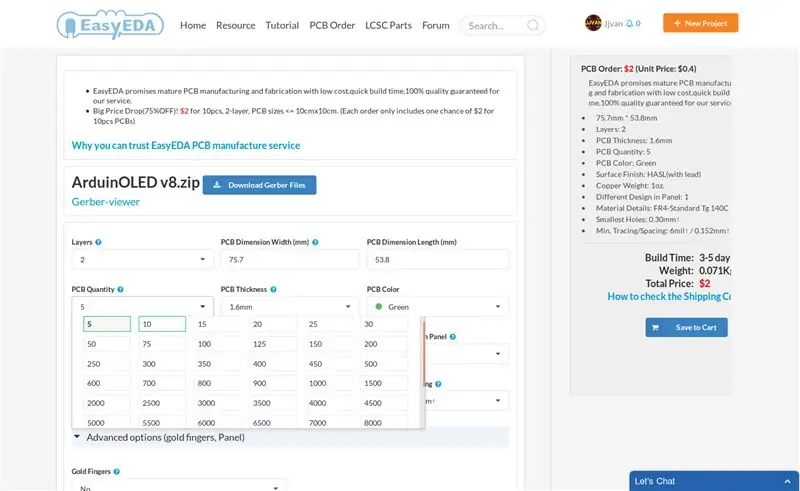800x491 pixels.
Task: Expand the Let's Chat chevron icon
Action: (787, 481)
